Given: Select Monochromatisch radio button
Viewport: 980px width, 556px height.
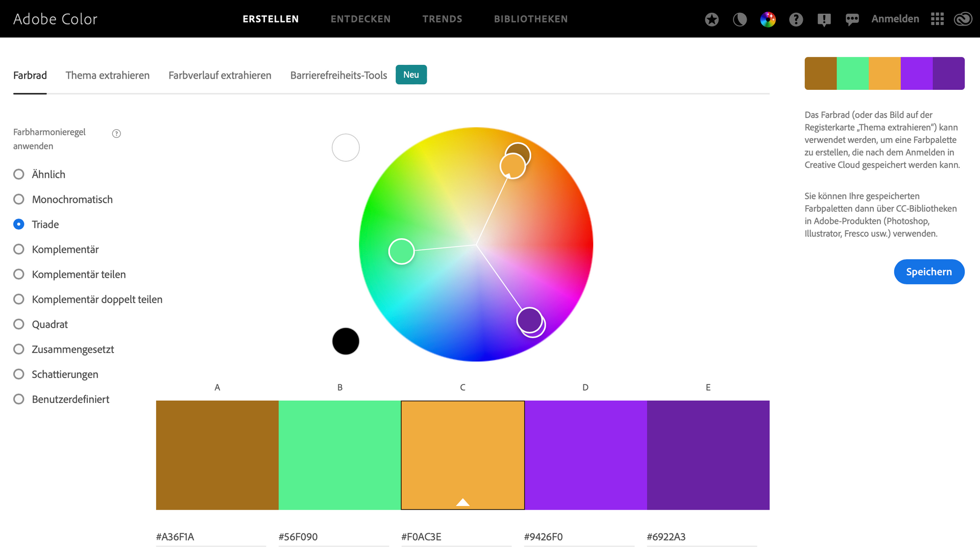Looking at the screenshot, I should (x=19, y=200).
